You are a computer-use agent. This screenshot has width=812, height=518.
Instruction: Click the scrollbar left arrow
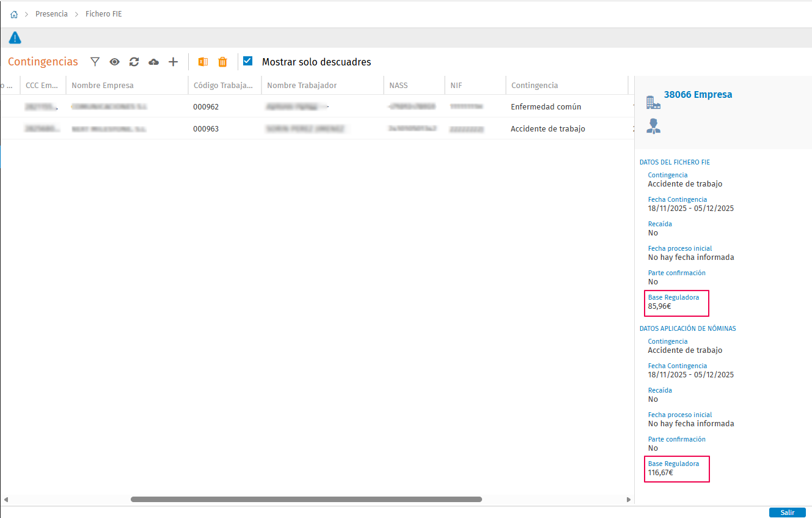coord(7,500)
